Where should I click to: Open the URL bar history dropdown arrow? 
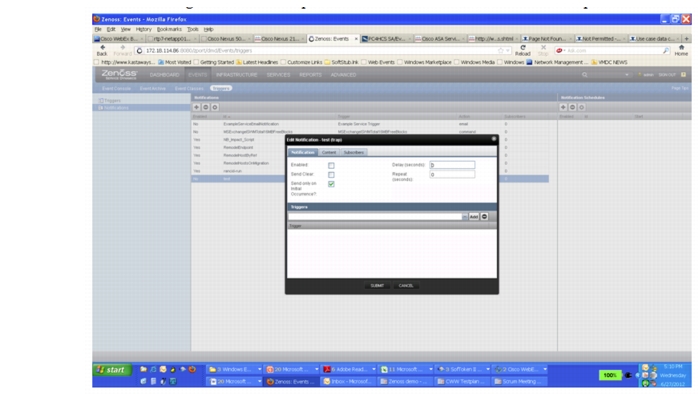pos(507,51)
